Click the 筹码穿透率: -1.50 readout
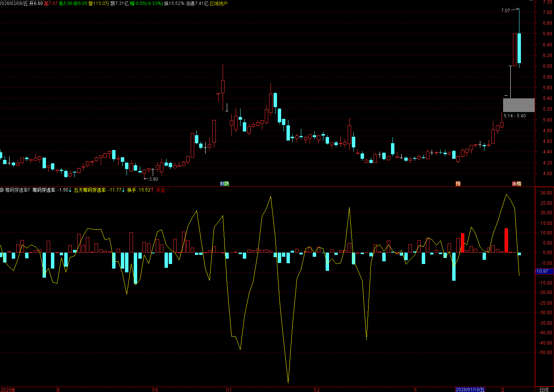Screen dimensions: 554x392 pos(50,190)
